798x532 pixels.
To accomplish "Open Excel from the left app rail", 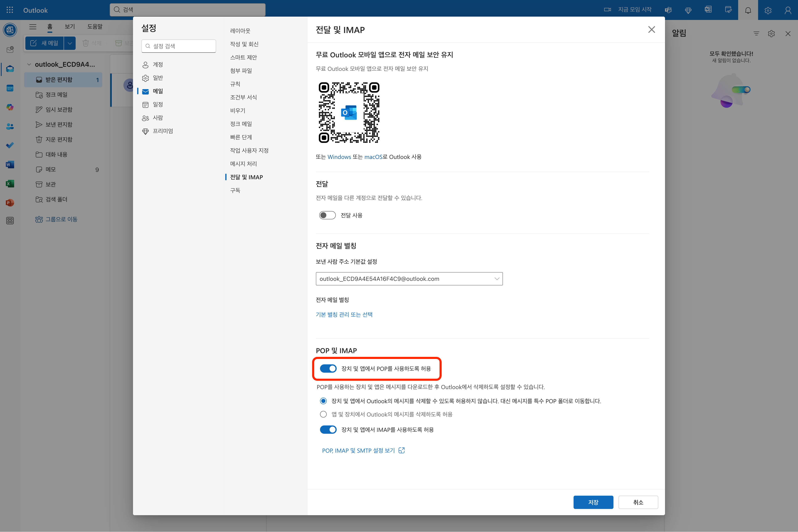I will point(10,184).
